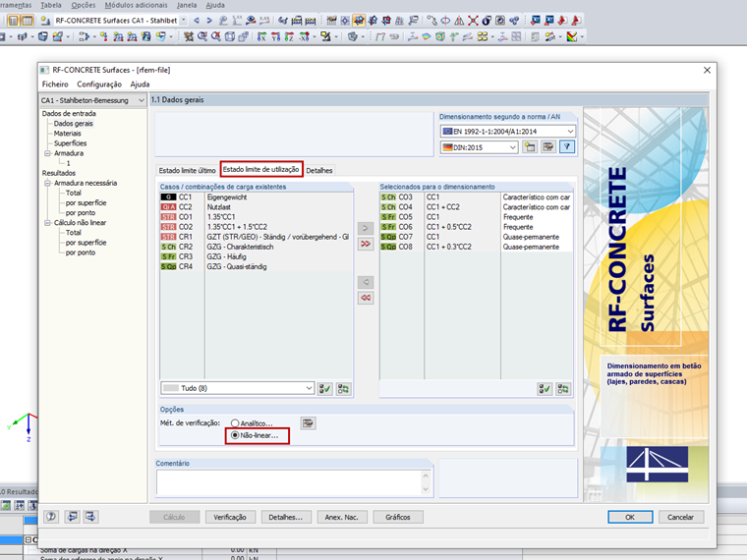Collapse Armadura tree node
This screenshot has width=747, height=560.
tap(47, 153)
